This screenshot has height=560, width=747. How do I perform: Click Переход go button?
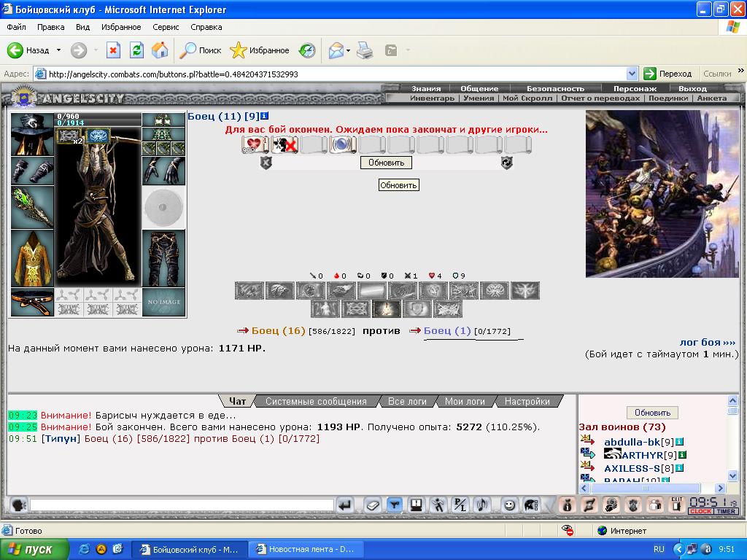tap(668, 74)
